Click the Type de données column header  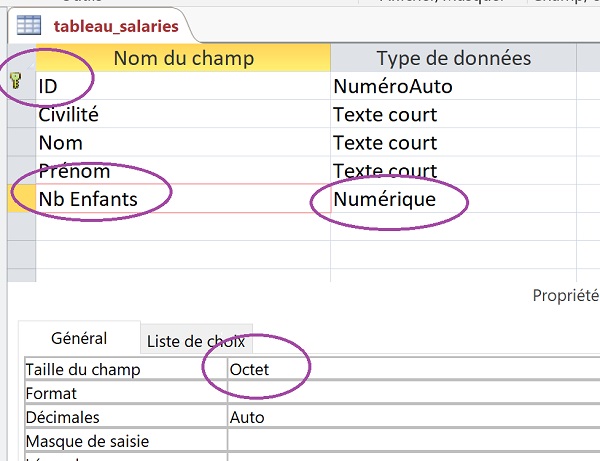click(453, 58)
